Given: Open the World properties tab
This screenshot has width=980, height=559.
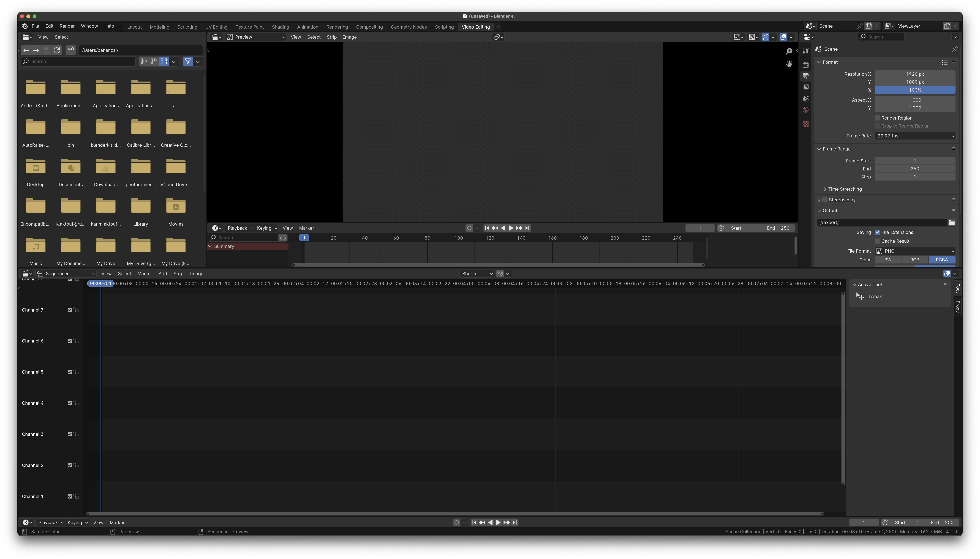Looking at the screenshot, I should coord(805,110).
